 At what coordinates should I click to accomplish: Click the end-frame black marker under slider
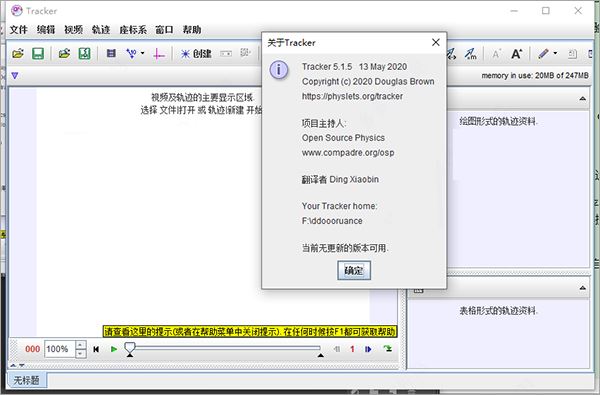point(321,356)
